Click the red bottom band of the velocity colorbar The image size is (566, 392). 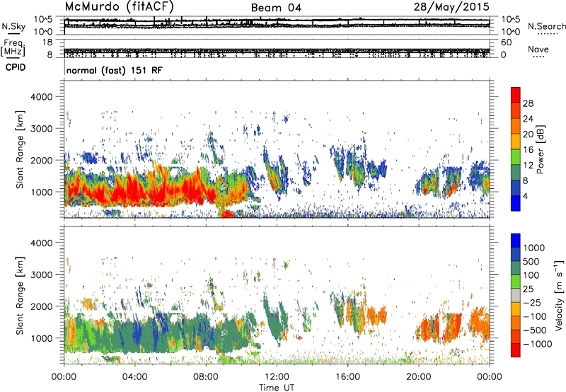coord(516,350)
